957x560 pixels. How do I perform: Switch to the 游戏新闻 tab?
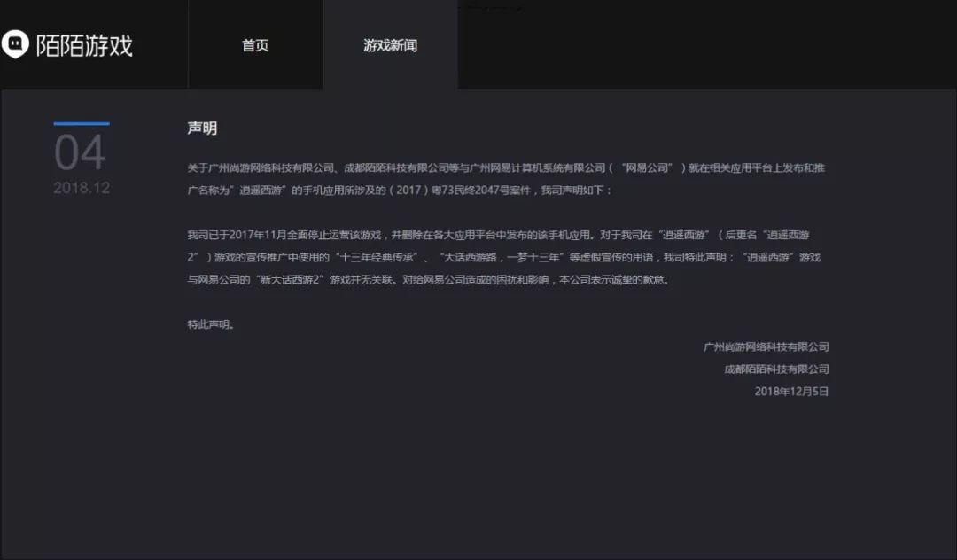click(x=390, y=45)
